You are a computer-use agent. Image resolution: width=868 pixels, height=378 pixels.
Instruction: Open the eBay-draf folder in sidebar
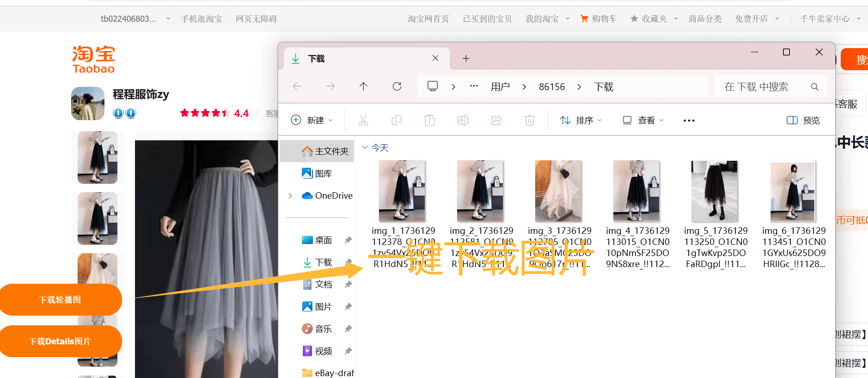point(328,372)
